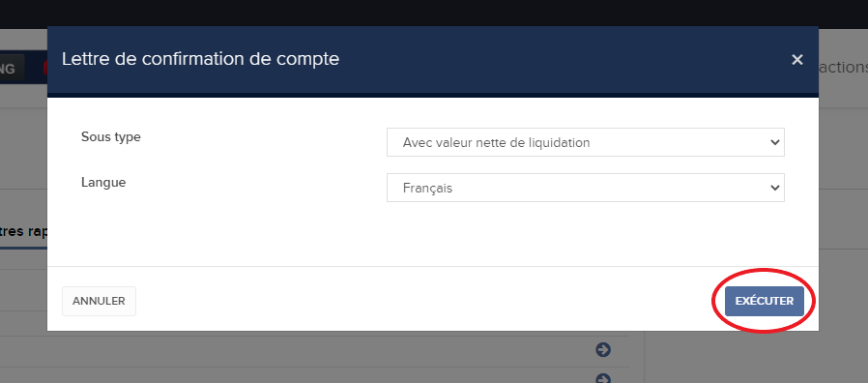Click the 'Langue' field label
The width and height of the screenshot is (868, 383).
103,183
